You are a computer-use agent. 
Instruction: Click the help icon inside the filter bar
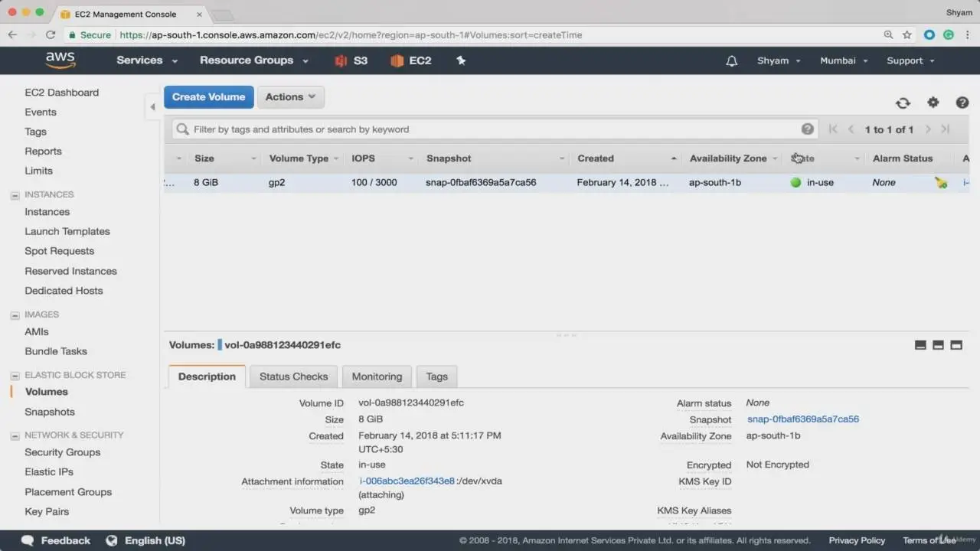coord(807,129)
